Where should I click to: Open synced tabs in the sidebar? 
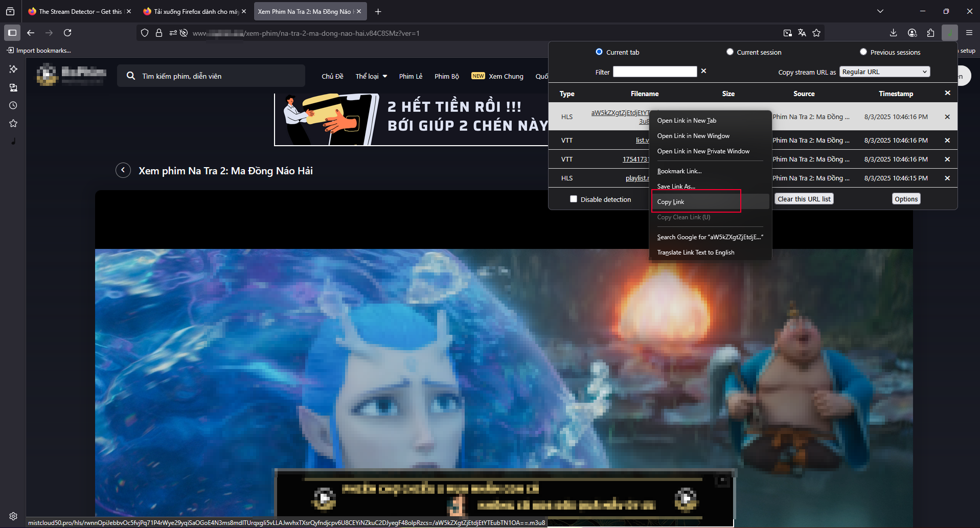[13, 87]
